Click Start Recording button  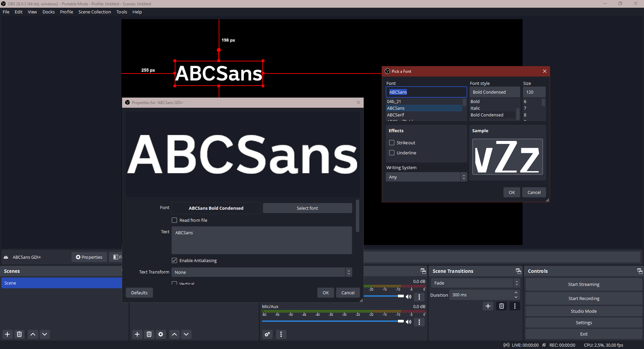584,298
